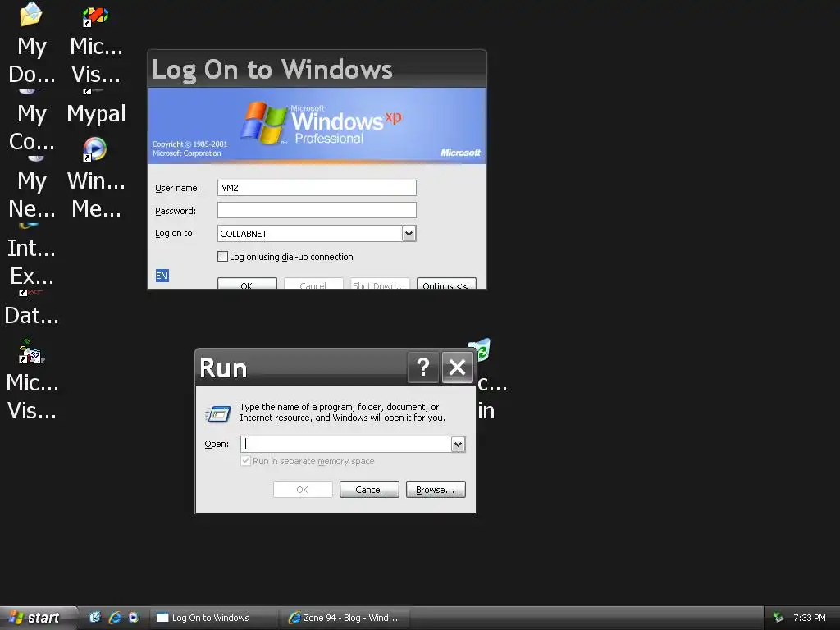Launch Media Player from the quick launch bar
Screen dimensions: 840x630
click(134, 617)
